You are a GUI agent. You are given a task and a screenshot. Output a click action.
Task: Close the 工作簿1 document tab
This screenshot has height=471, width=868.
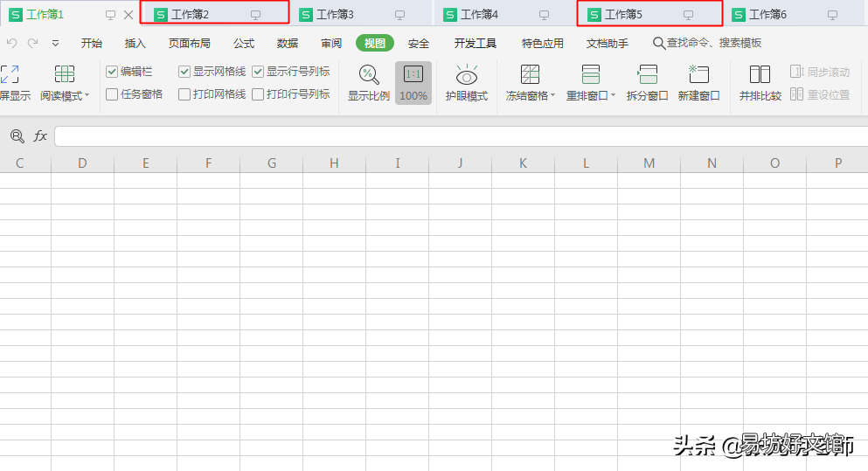[128, 15]
